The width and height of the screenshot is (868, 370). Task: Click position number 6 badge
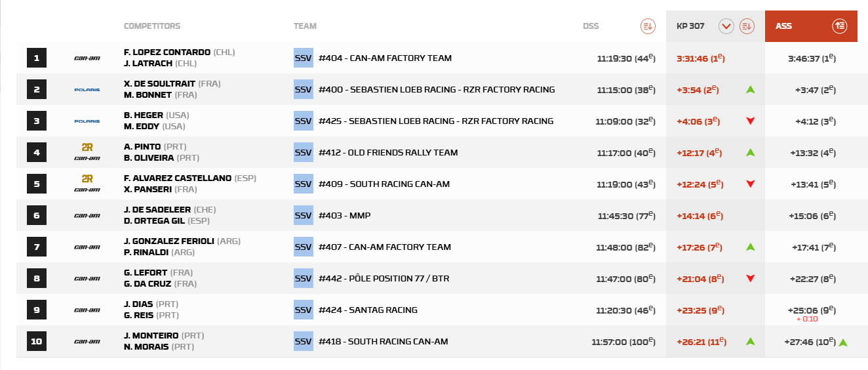click(x=36, y=215)
